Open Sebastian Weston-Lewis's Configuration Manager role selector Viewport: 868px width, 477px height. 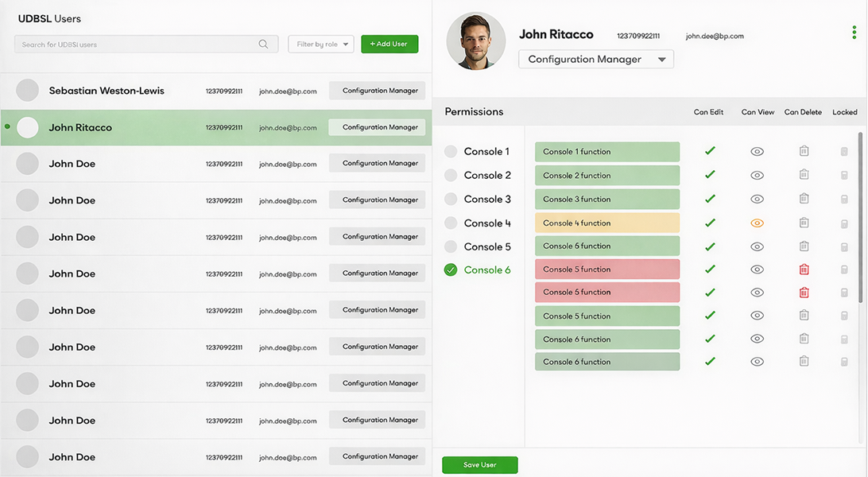377,91
